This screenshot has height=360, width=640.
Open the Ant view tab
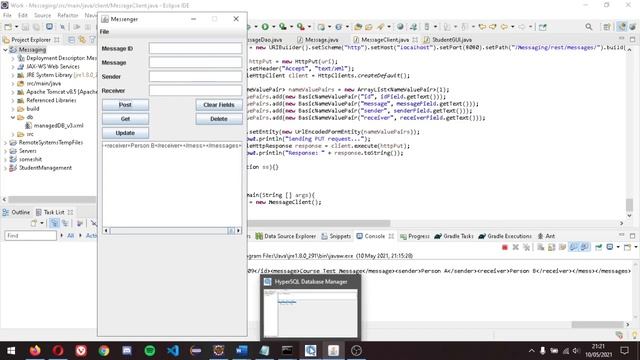click(546, 236)
